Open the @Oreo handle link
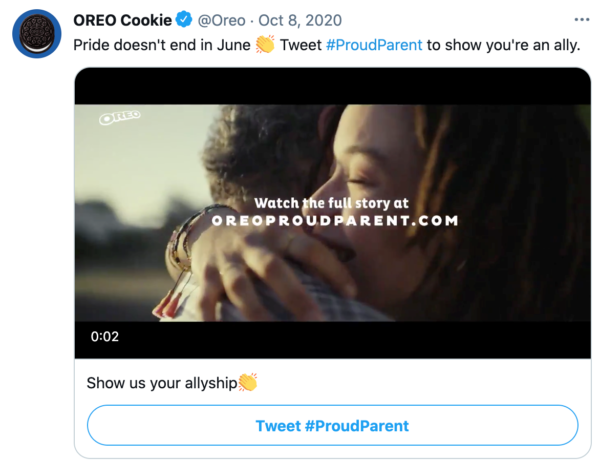 pos(221,20)
